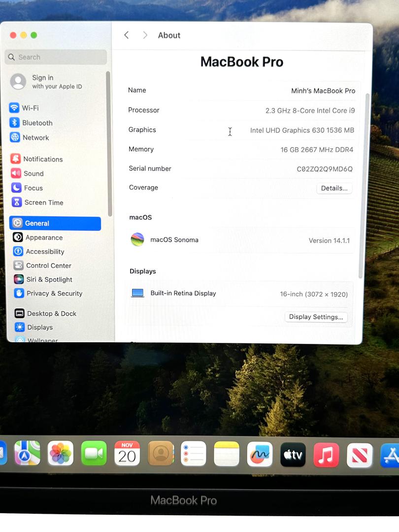Open Apple TV from the Dock
399x532 pixels.
(x=293, y=455)
